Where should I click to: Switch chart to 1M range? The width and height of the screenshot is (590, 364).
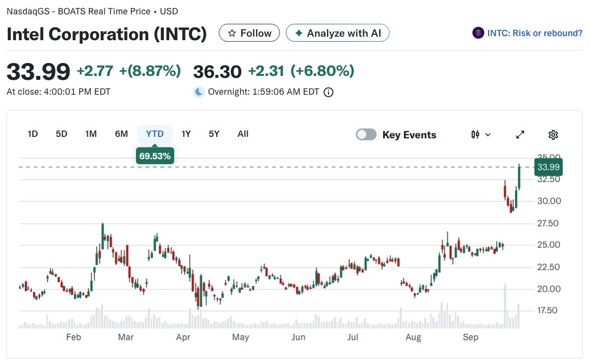(91, 134)
